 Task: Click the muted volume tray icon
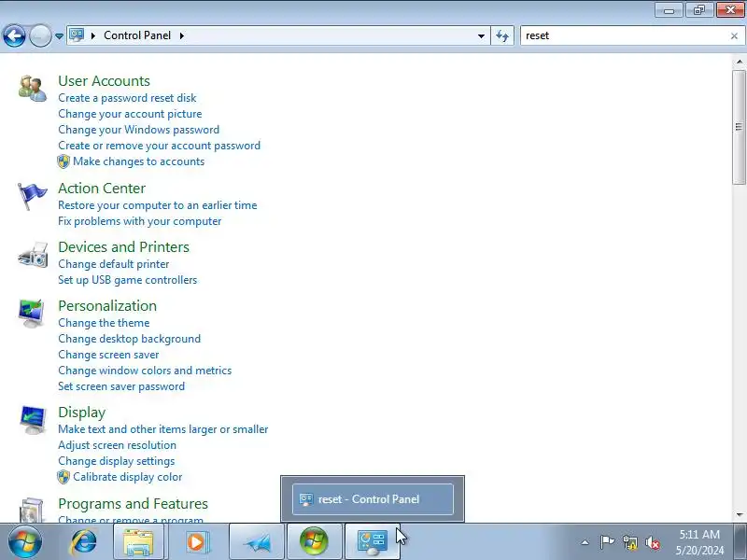[x=652, y=542]
